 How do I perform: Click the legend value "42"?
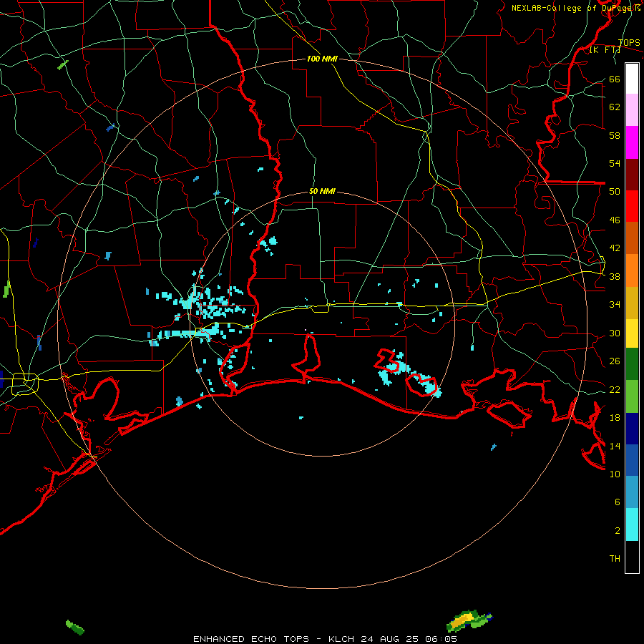[x=615, y=248]
